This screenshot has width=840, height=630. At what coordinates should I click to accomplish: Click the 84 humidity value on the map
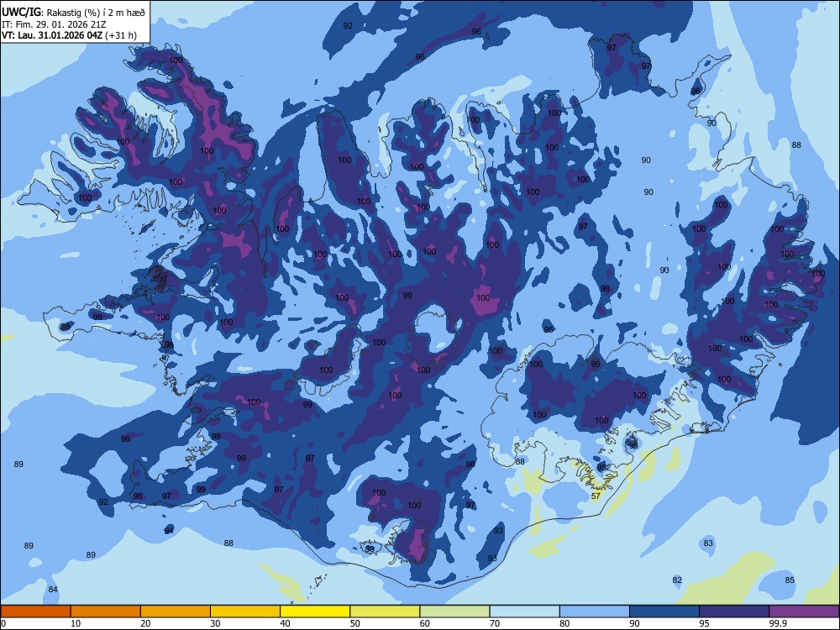point(52,590)
